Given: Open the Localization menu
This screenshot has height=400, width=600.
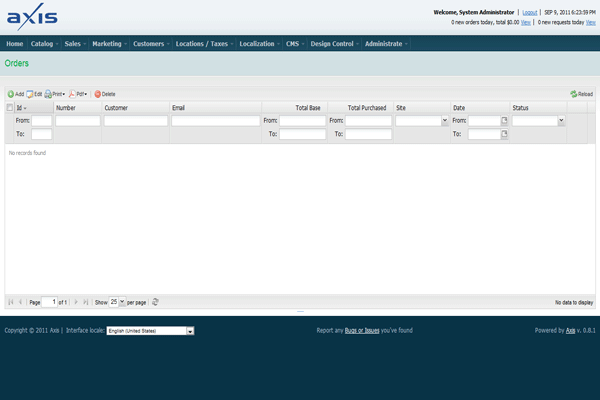Looking at the screenshot, I should point(259,44).
